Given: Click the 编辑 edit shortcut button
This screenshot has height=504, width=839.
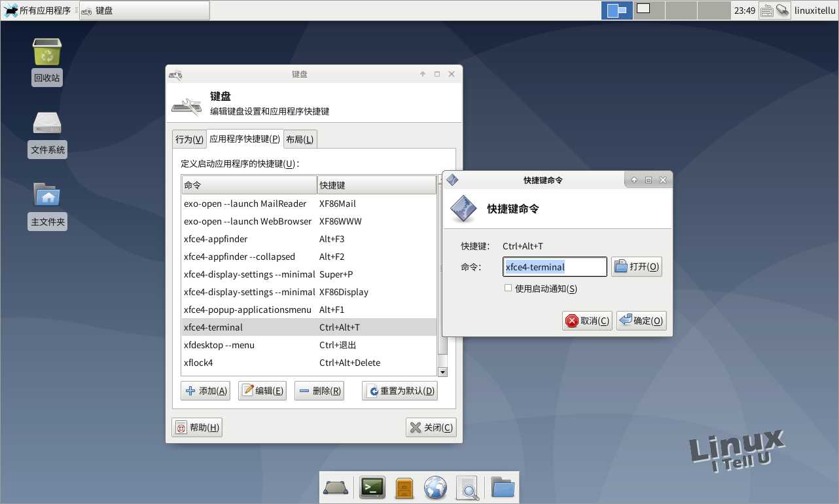Looking at the screenshot, I should pyautogui.click(x=262, y=391).
